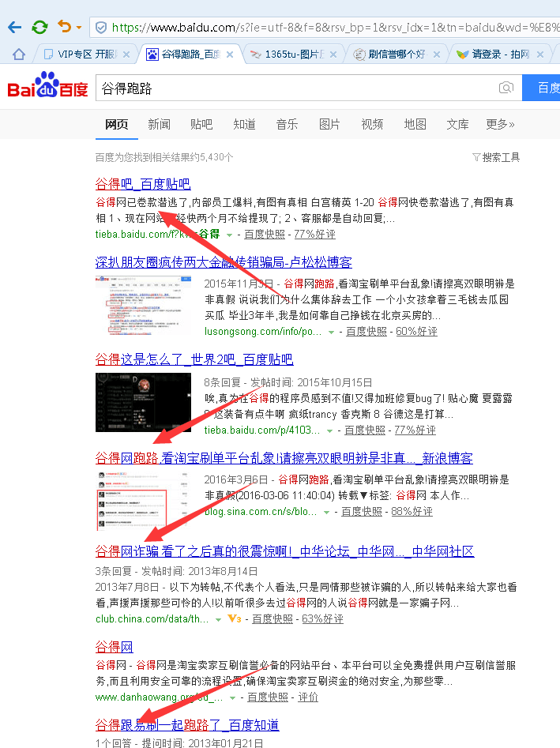Close the 谷得跑路 tab
The width and height of the screenshot is (560, 748).
(229, 55)
